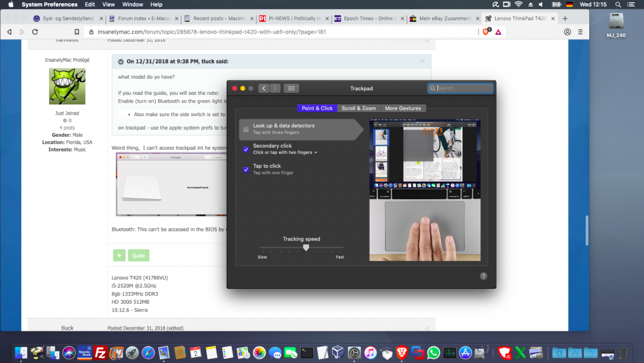Image resolution: width=644 pixels, height=363 pixels.
Task: Click green plus multiquote button
Action: [x=119, y=255]
